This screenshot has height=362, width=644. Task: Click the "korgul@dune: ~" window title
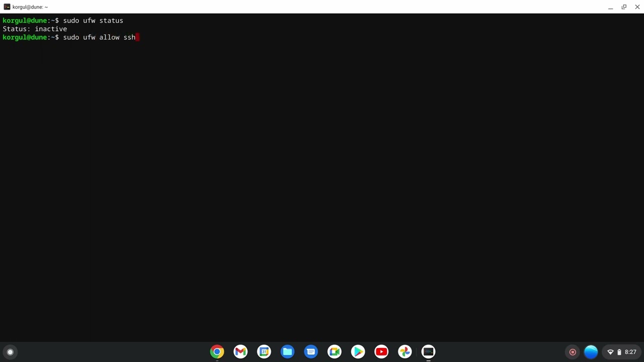click(x=30, y=7)
